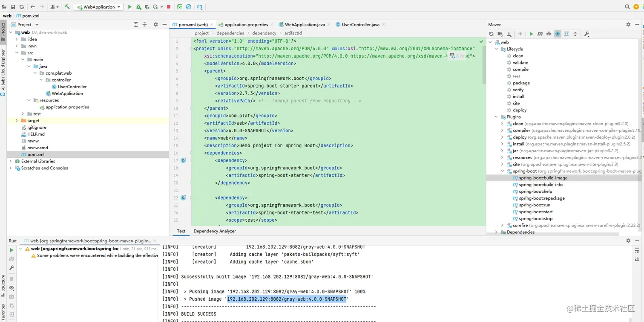Click the Build Project hammer icon

tap(67, 7)
